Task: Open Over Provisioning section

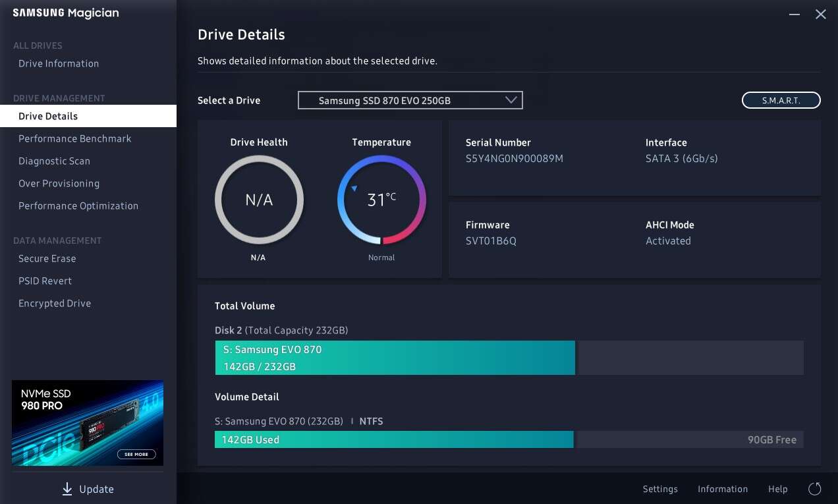Action: [59, 183]
